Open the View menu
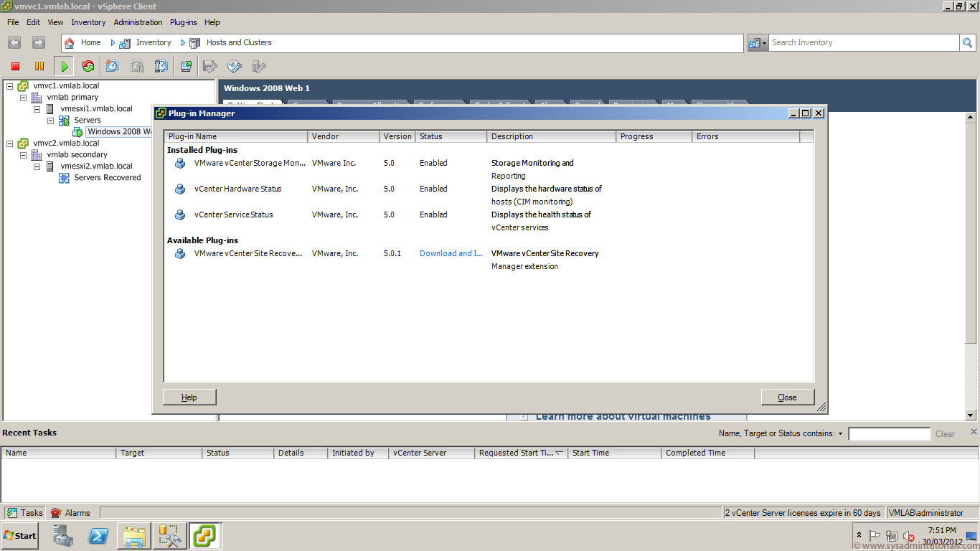This screenshot has width=980, height=551. [x=55, y=22]
